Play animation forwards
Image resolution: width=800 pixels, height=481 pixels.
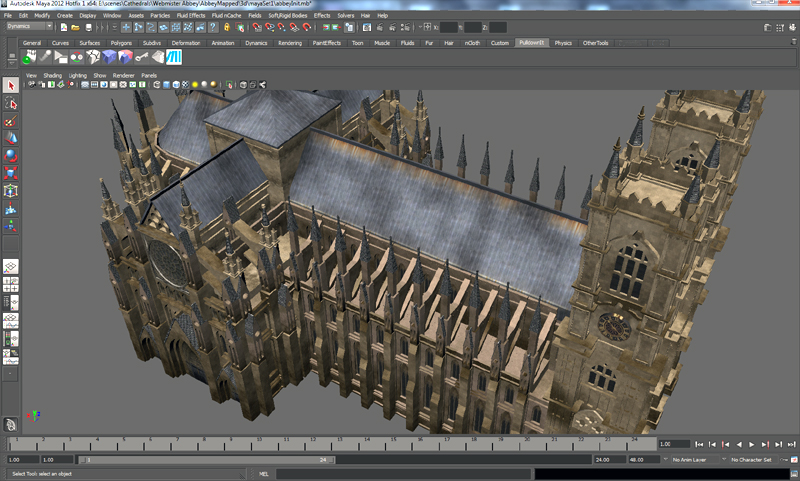[752, 445]
